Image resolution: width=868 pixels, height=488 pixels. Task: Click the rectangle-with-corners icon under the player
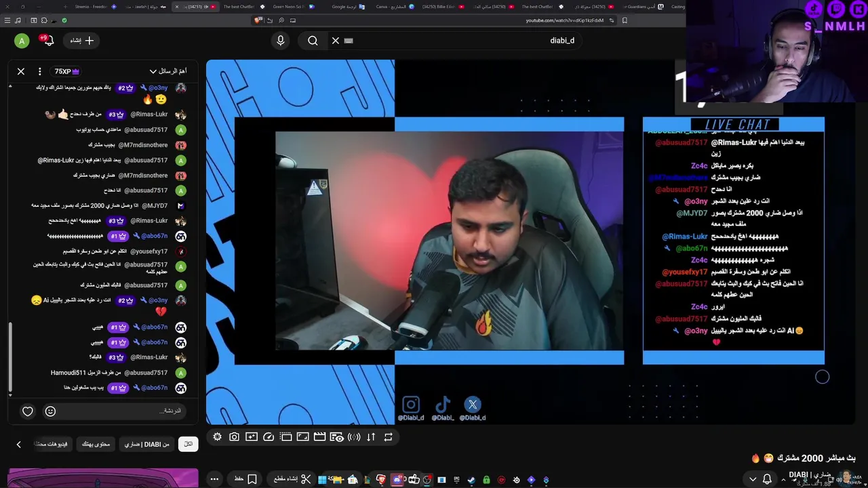coord(302,437)
